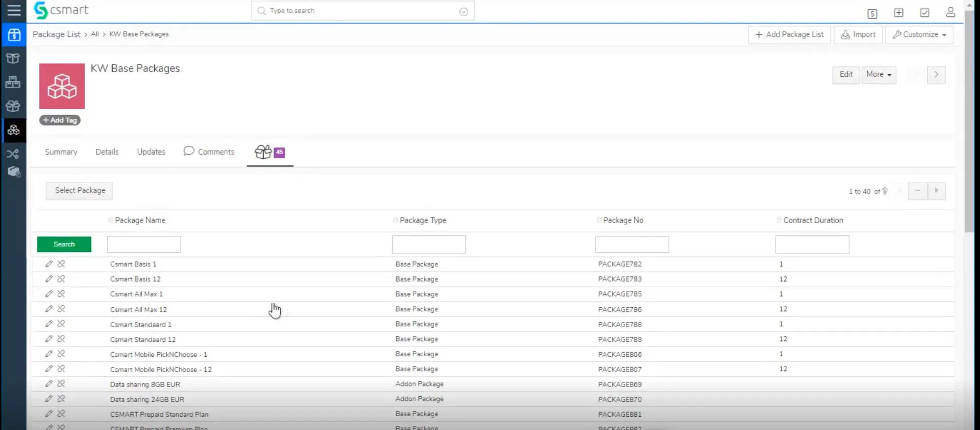Open the hamburger main menu
Screen dimensions: 980x430
pyautogui.click(x=14, y=10)
